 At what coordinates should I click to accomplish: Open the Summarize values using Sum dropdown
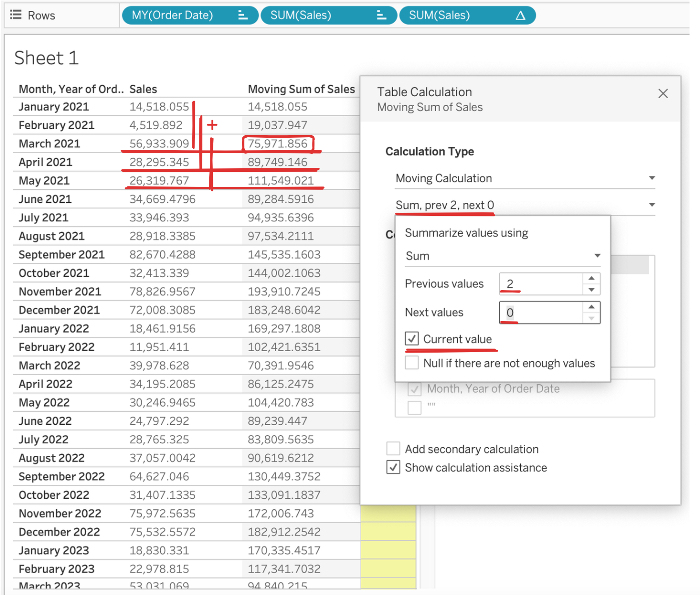click(x=502, y=256)
